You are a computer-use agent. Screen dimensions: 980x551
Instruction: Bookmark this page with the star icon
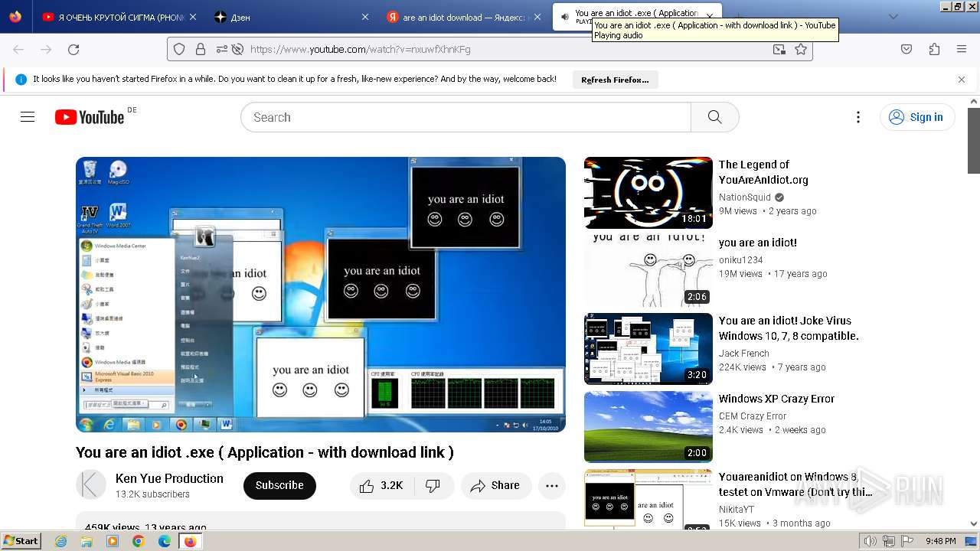pyautogui.click(x=801, y=49)
